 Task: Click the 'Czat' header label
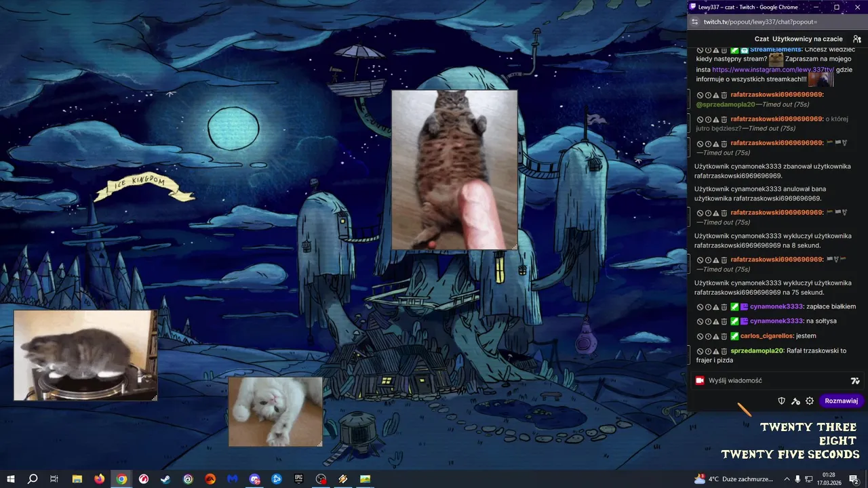762,39
